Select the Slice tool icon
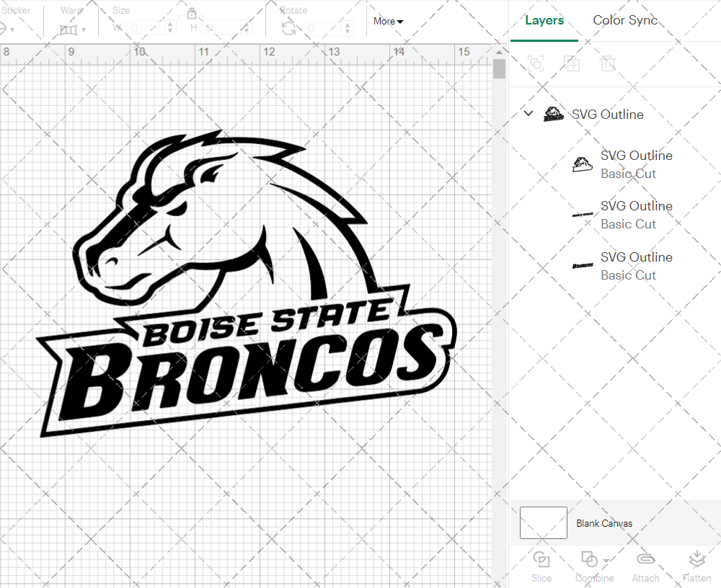 [541, 561]
